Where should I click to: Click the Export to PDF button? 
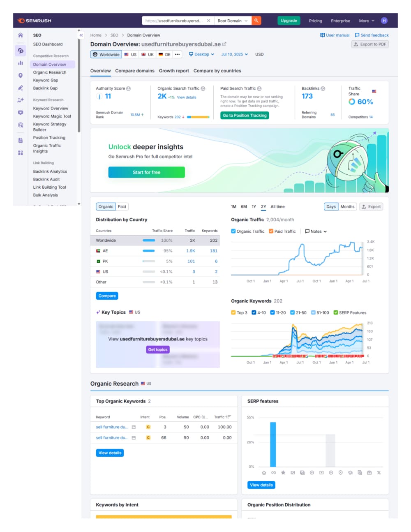[x=370, y=44]
